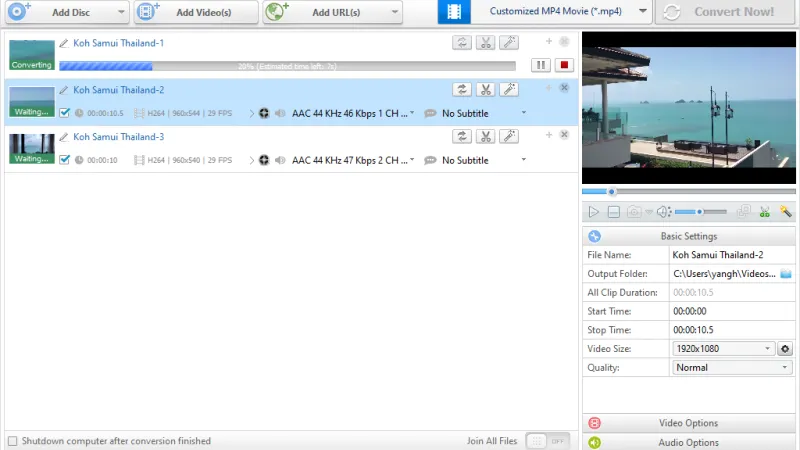Uncheck the Koh Samui Thailand-2 checkbox

pyautogui.click(x=65, y=113)
